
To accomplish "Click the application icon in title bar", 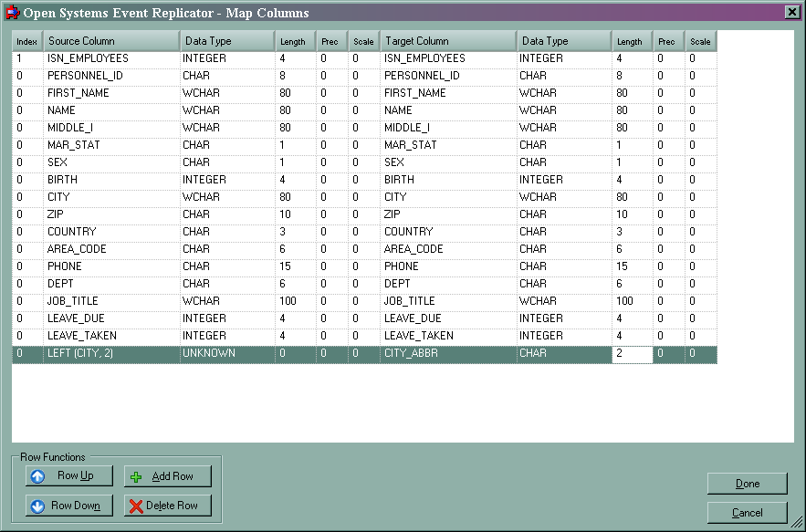I will click(x=12, y=13).
